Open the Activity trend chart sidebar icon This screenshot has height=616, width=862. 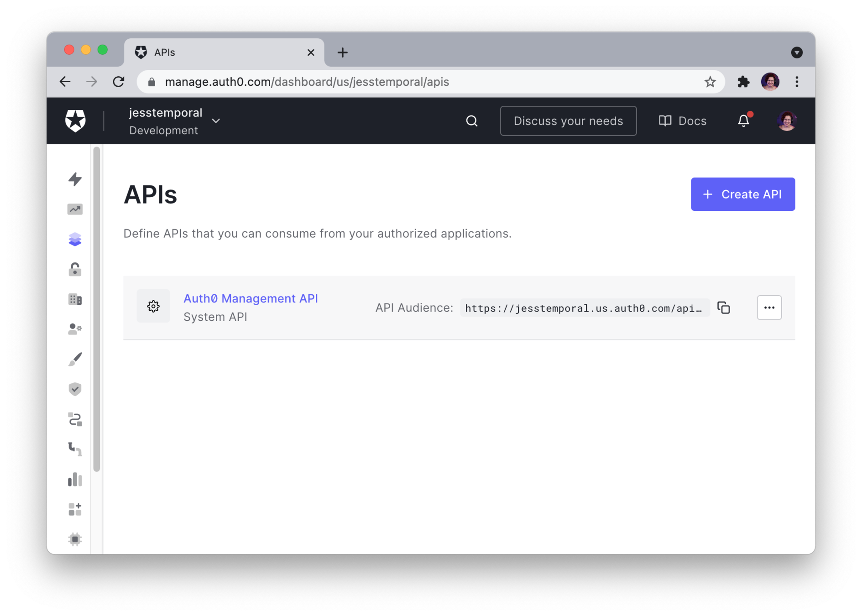tap(75, 209)
